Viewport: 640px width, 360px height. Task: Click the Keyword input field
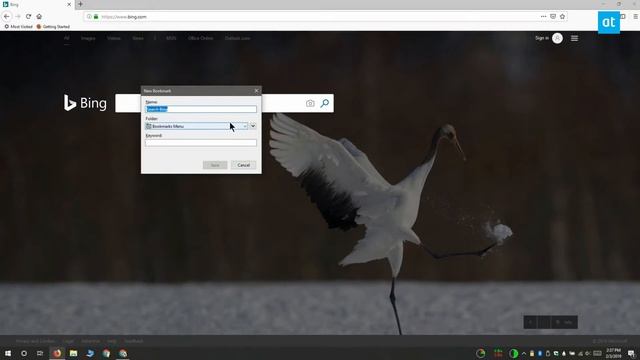click(x=201, y=143)
